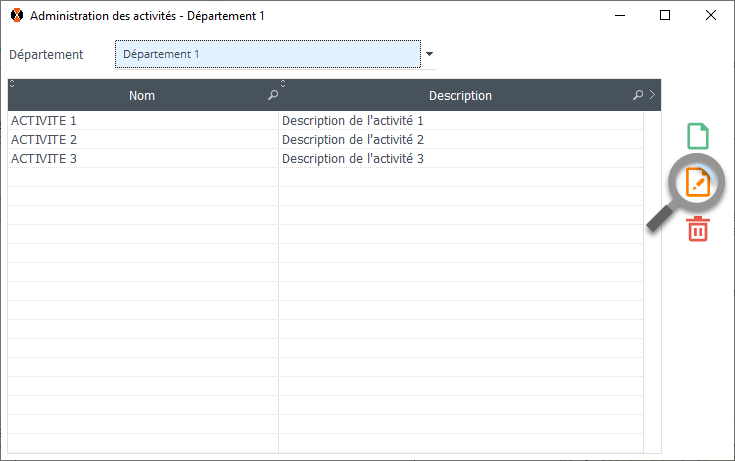Open search in the Nom column header

[x=273, y=96]
